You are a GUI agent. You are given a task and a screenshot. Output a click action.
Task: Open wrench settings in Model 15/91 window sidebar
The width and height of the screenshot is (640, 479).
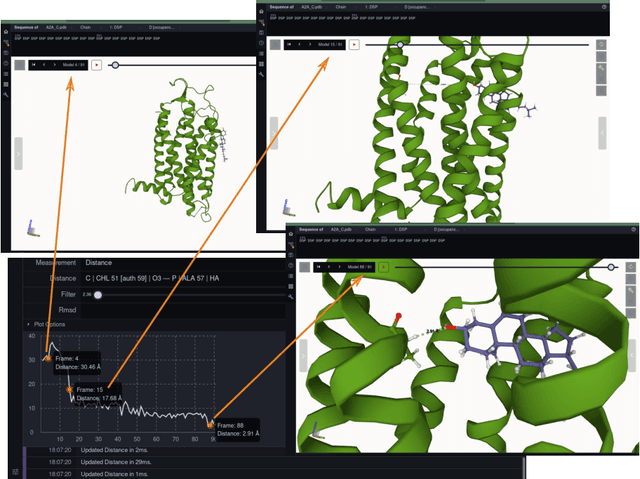point(261,74)
